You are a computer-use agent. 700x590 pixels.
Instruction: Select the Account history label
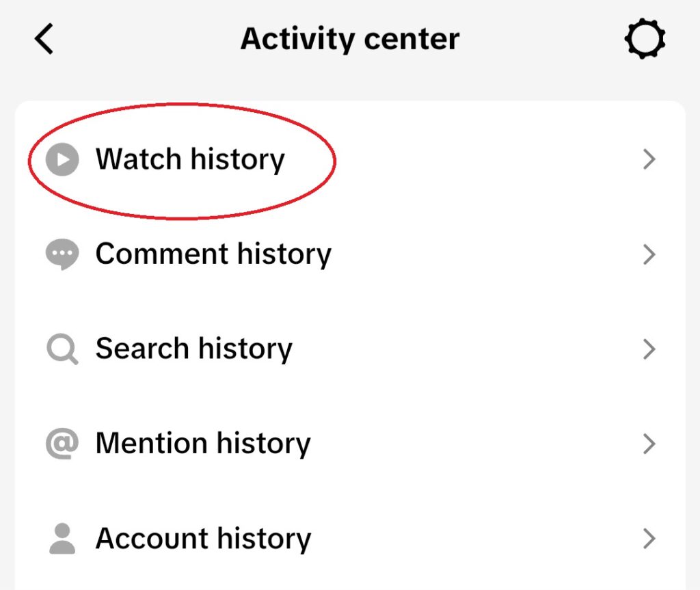pyautogui.click(x=203, y=539)
